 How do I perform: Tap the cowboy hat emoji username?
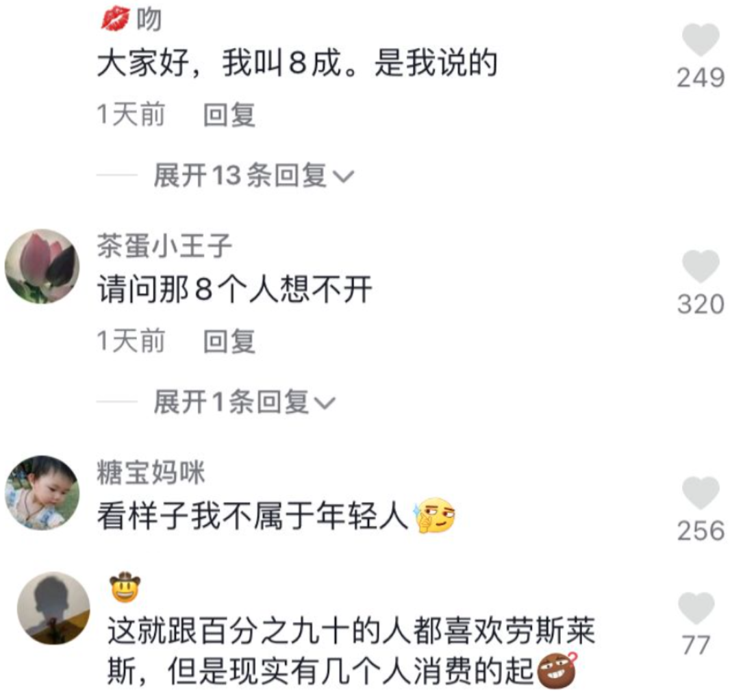click(125, 588)
